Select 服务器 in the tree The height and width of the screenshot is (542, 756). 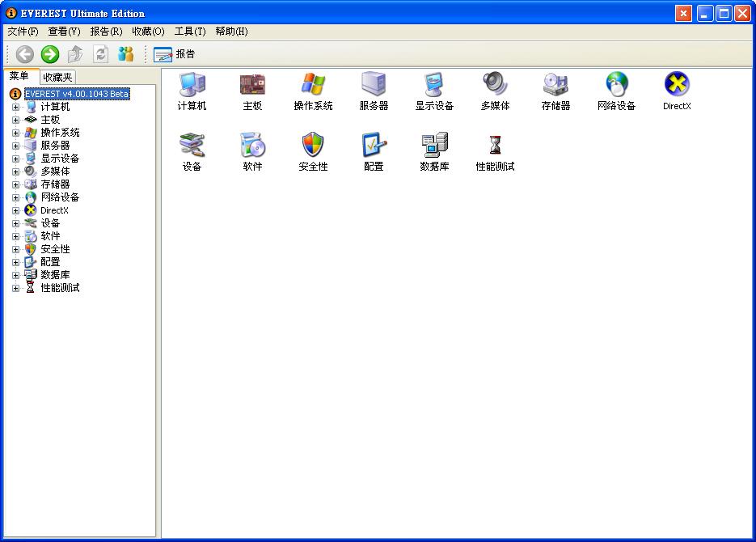click(x=55, y=146)
